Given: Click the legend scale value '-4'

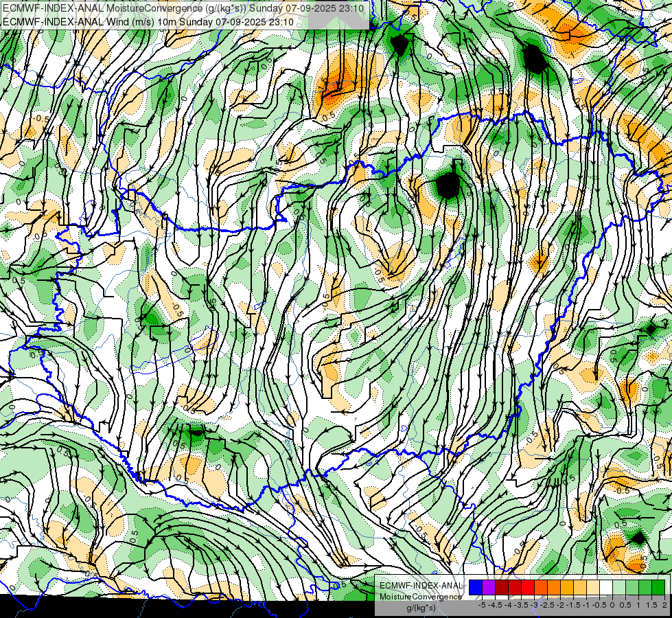Looking at the screenshot, I should [508, 605].
